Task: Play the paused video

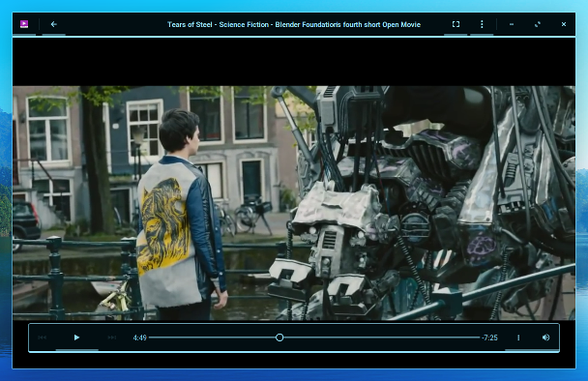Action: pyautogui.click(x=76, y=337)
